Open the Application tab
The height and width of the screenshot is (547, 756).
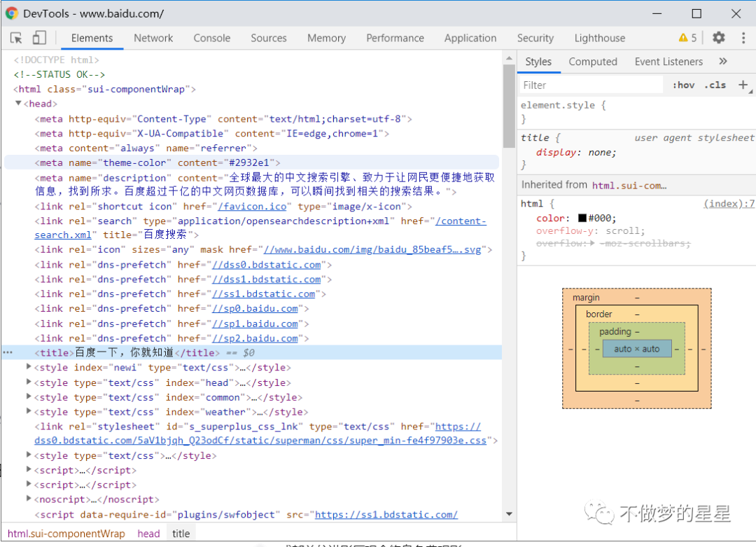coord(470,38)
